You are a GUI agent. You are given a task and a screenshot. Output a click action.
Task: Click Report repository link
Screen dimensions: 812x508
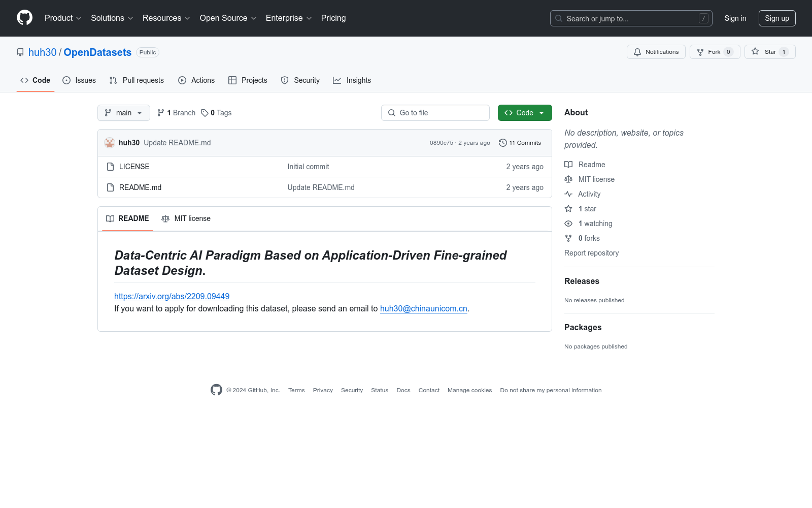click(x=591, y=253)
